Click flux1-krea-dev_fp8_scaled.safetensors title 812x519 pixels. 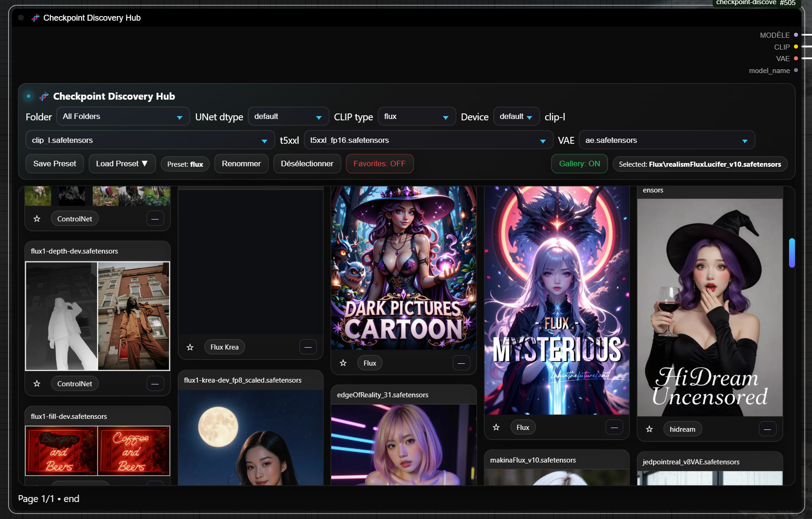coord(243,380)
